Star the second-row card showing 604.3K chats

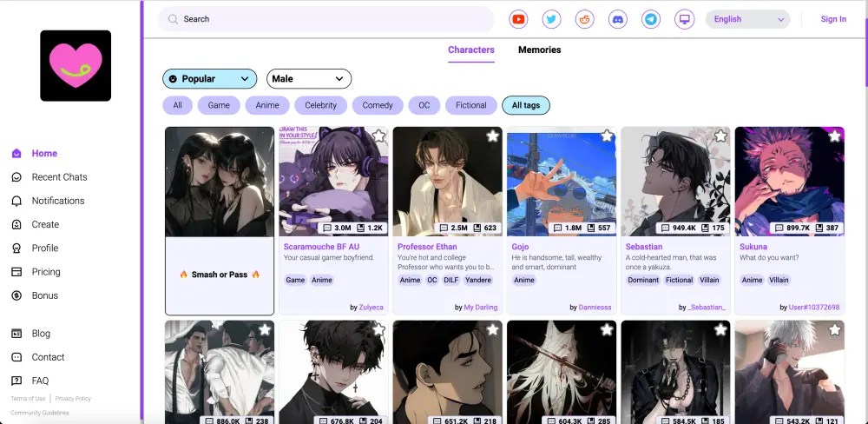pyautogui.click(x=607, y=330)
